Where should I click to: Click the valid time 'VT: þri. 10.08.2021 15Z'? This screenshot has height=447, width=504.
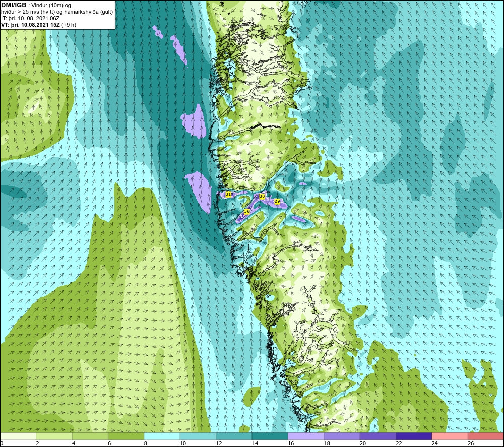(31, 25)
